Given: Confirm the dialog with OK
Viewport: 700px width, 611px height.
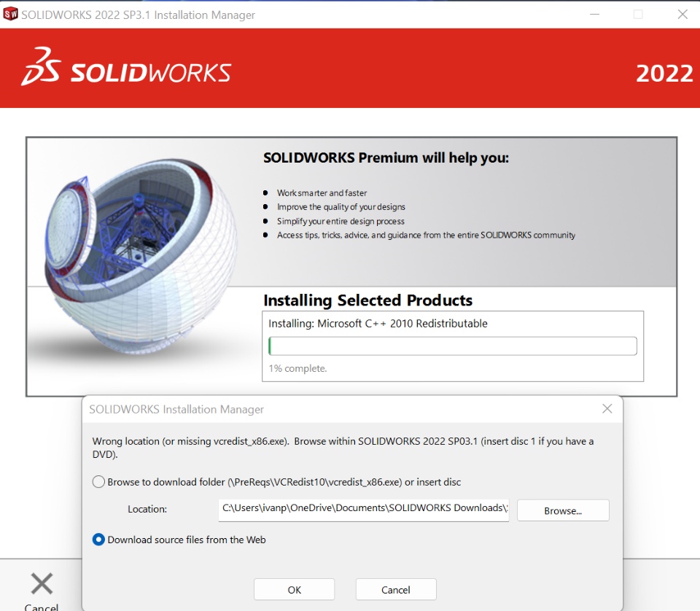Looking at the screenshot, I should [294, 590].
